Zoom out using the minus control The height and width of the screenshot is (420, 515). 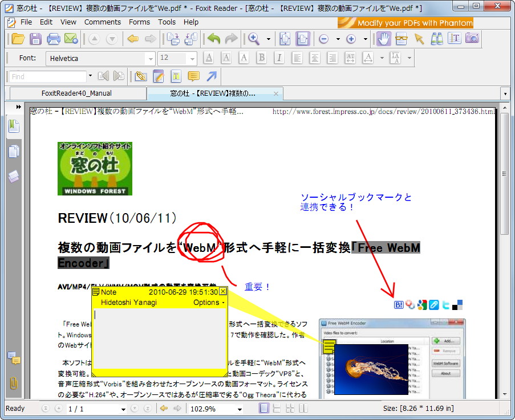coord(324,39)
